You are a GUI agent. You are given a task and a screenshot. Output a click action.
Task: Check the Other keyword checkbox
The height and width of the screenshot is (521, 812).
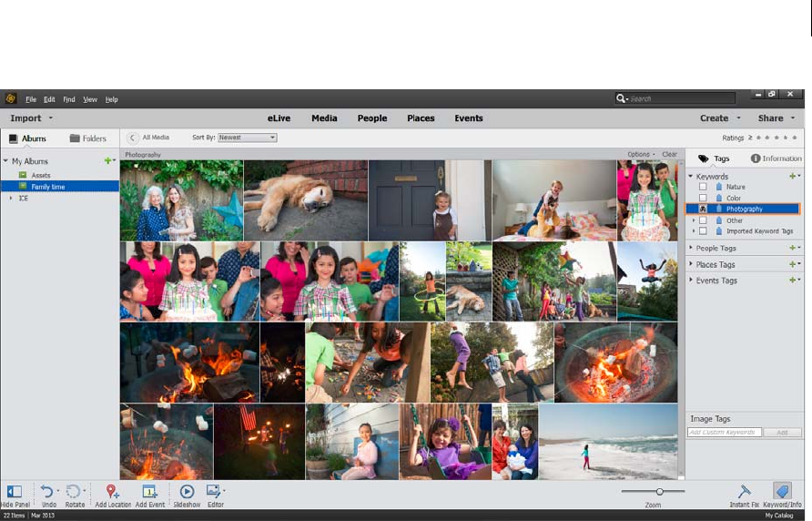click(703, 220)
